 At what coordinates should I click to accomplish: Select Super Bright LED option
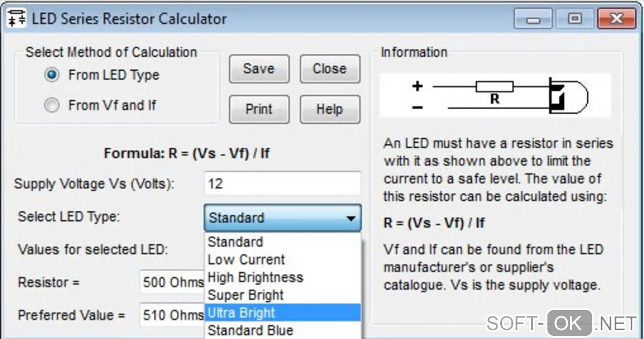click(246, 295)
